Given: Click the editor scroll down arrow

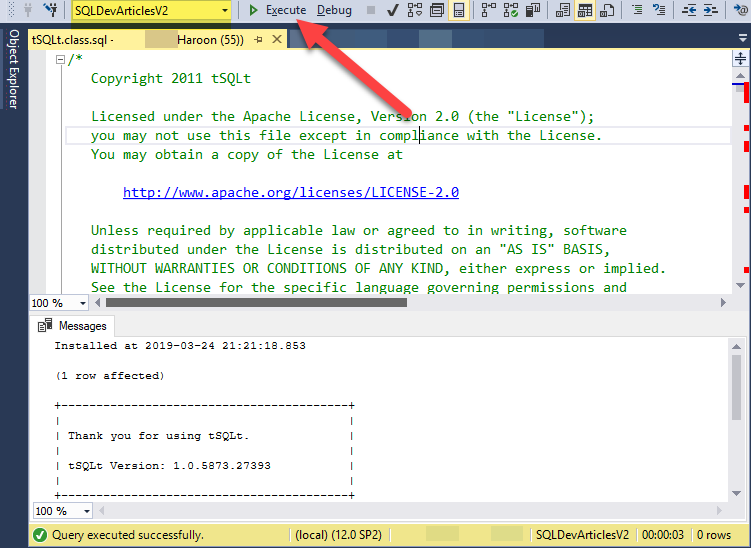Looking at the screenshot, I should (x=740, y=285).
